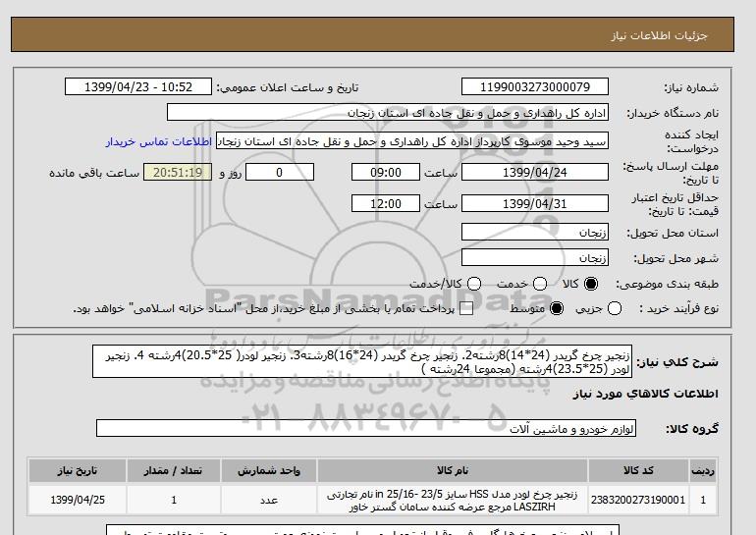Click the public announcement date field

[138, 87]
